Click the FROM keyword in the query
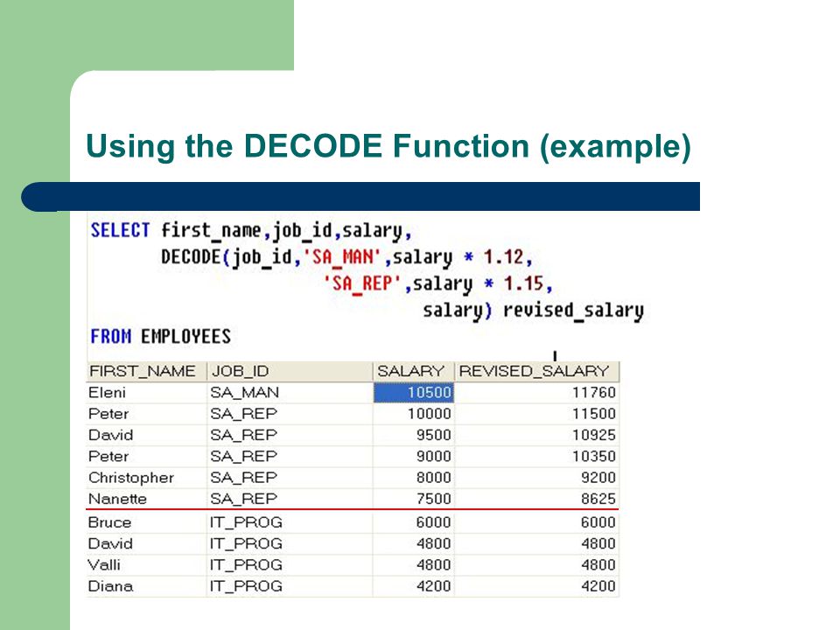The height and width of the screenshot is (630, 840). point(110,336)
